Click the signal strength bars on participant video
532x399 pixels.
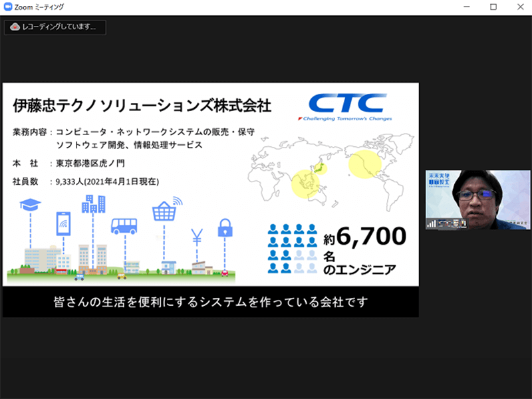pos(432,223)
